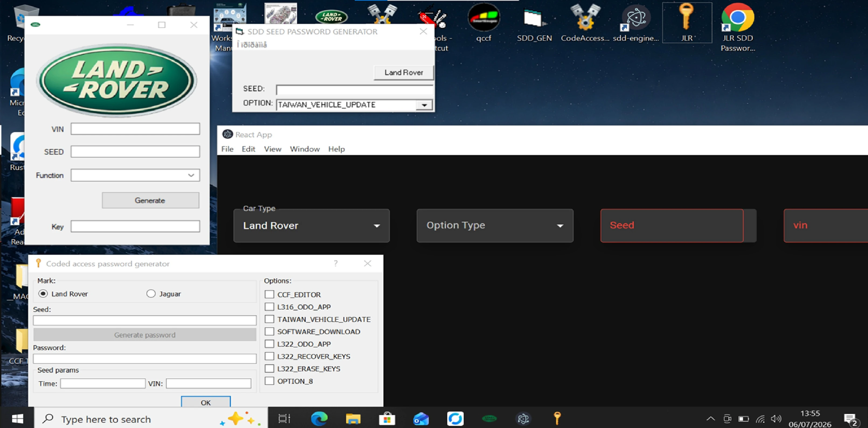This screenshot has height=428, width=868.
Task: Click the Seed field in Coded access generator
Action: pos(144,320)
